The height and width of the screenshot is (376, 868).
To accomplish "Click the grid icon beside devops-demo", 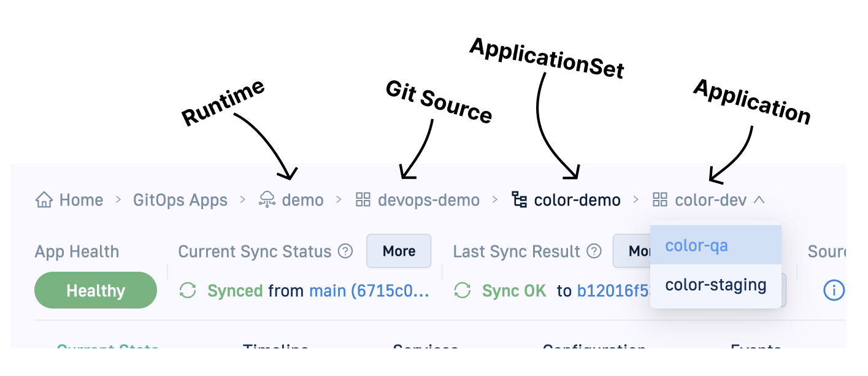I will (363, 200).
